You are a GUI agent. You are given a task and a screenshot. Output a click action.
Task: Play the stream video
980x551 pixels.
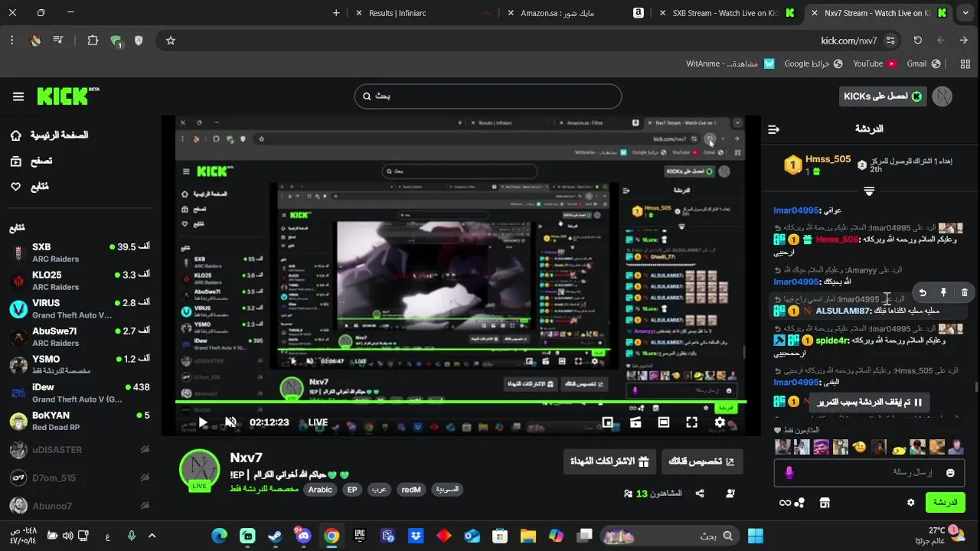coord(202,422)
